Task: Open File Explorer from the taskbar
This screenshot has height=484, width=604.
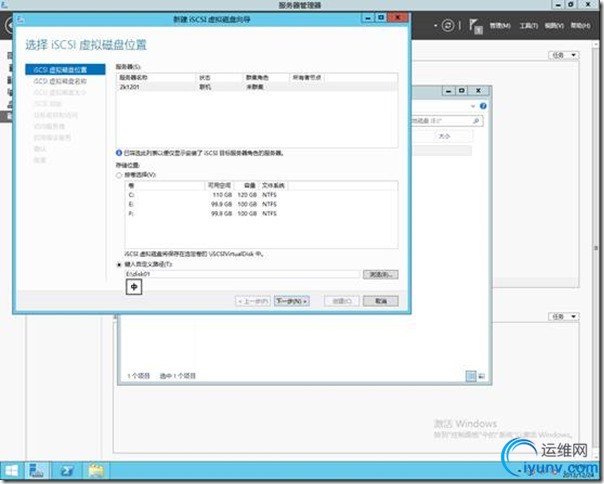Action: (x=96, y=471)
